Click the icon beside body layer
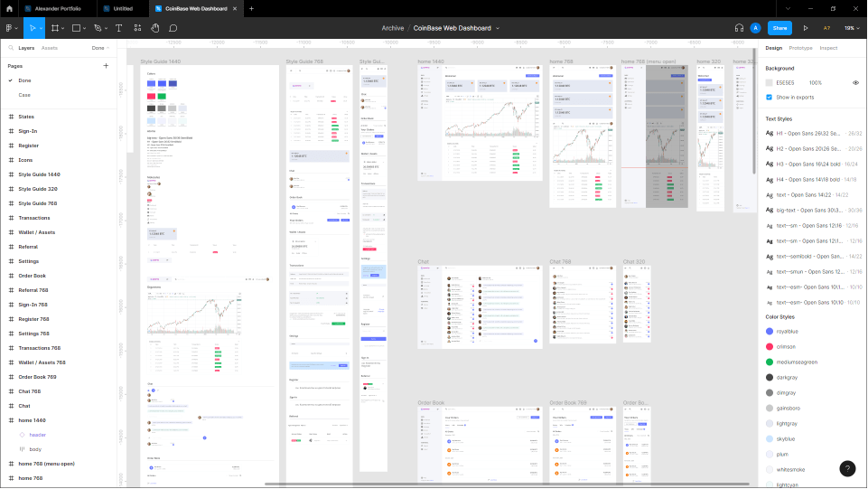 [x=23, y=449]
